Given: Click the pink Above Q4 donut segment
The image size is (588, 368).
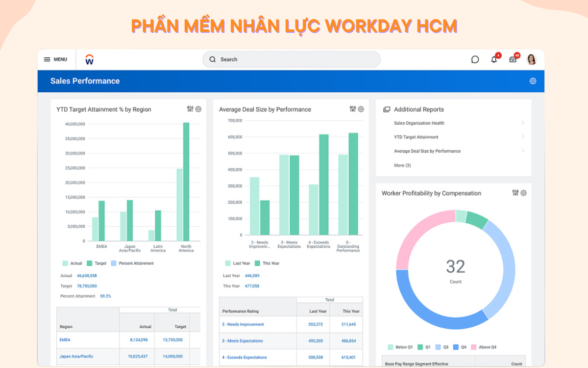Looking at the screenshot, I should 419,233.
